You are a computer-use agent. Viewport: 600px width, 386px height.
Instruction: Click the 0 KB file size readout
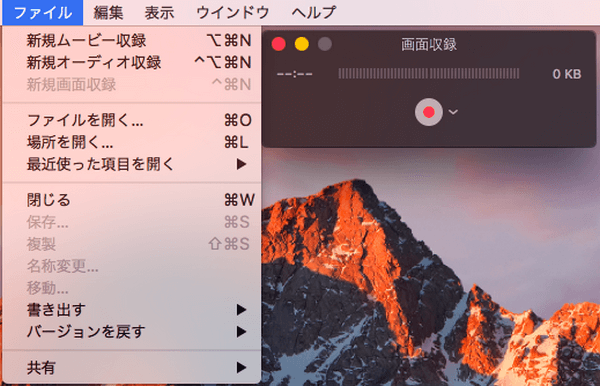click(567, 74)
